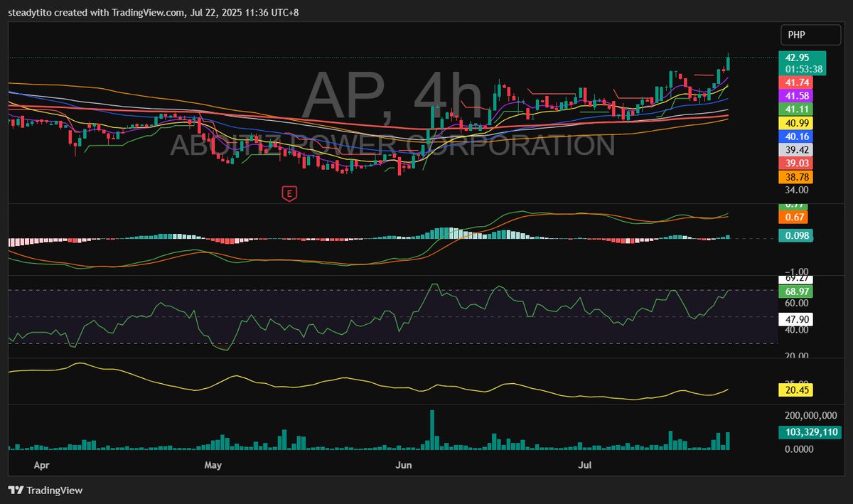Click the green RSI value 68.97

click(797, 292)
